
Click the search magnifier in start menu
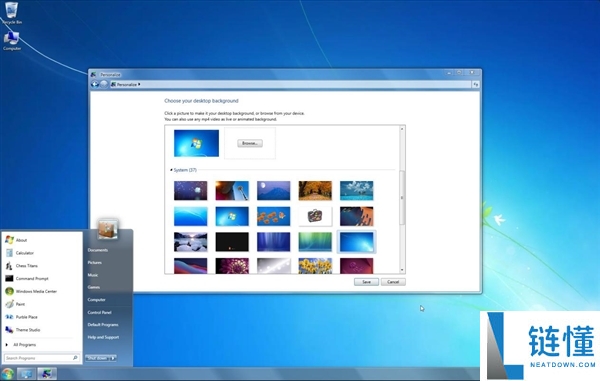coord(75,358)
